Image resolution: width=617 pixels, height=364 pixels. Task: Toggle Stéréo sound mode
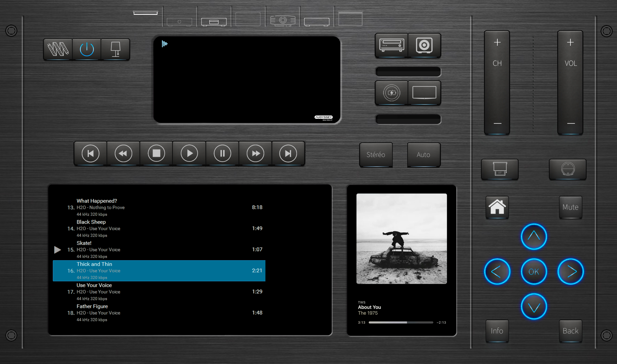click(376, 155)
